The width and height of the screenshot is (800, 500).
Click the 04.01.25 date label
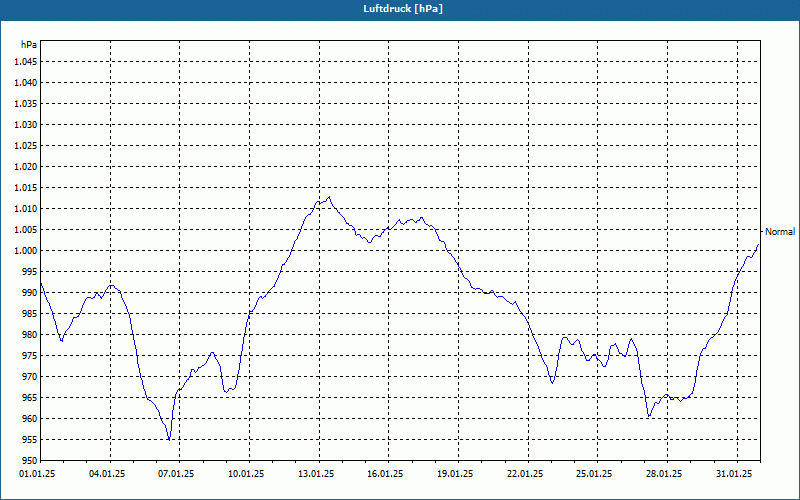107,474
